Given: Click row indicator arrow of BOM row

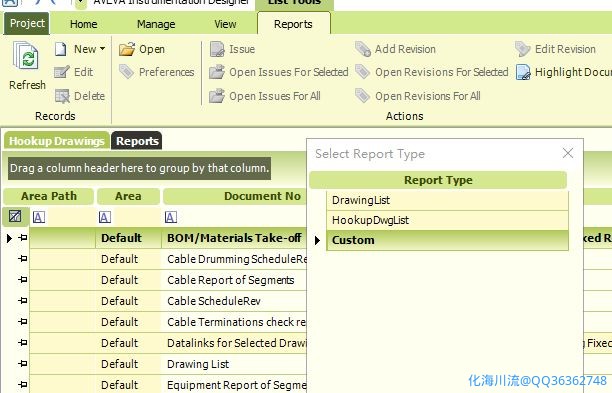Looking at the screenshot, I should (9, 238).
